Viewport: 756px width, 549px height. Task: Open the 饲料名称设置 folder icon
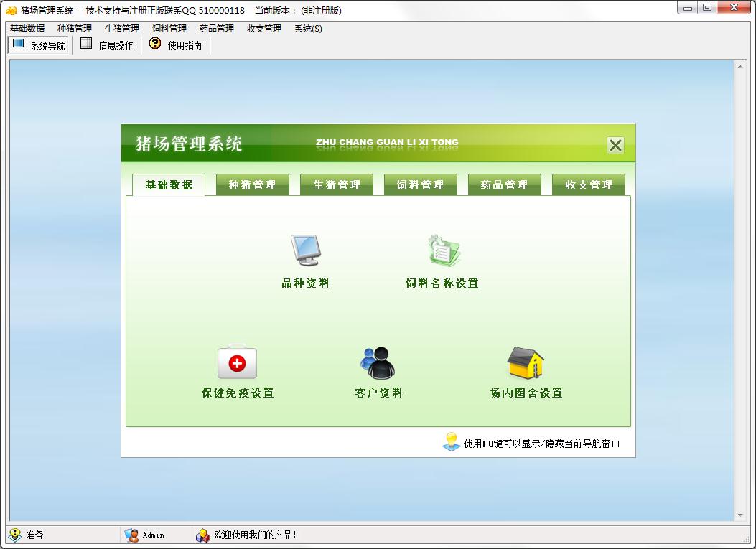pyautogui.click(x=444, y=250)
